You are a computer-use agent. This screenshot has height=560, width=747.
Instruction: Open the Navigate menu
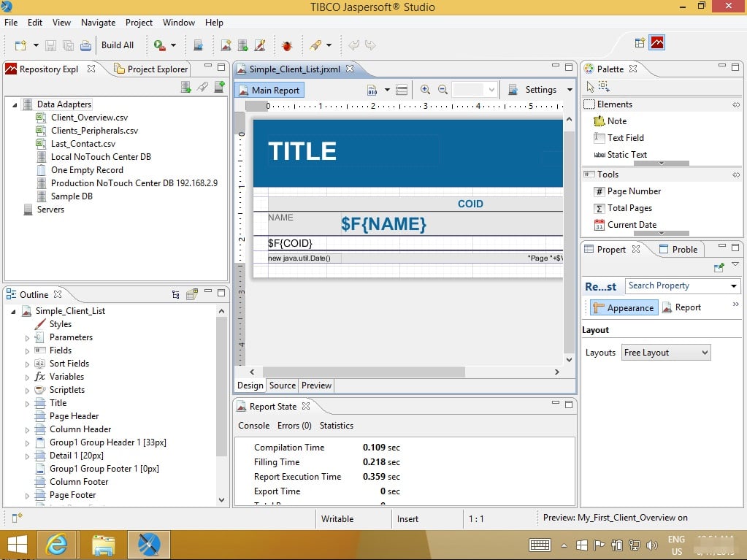pos(98,23)
